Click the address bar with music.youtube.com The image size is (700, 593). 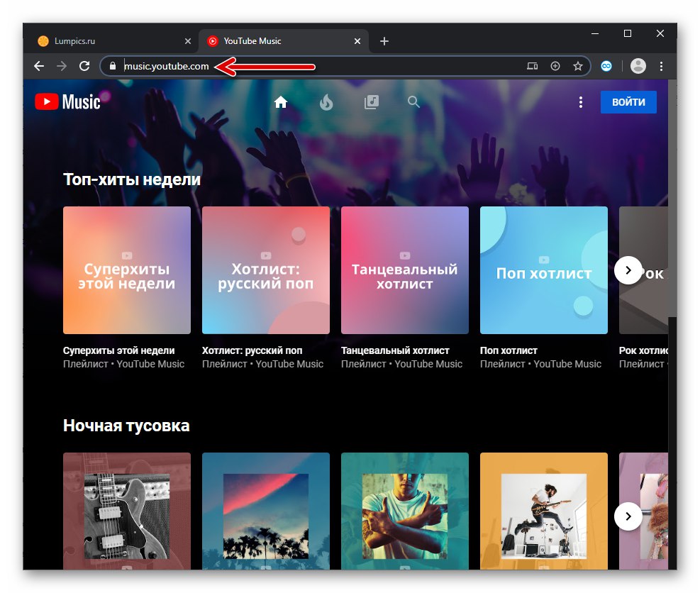pos(345,66)
